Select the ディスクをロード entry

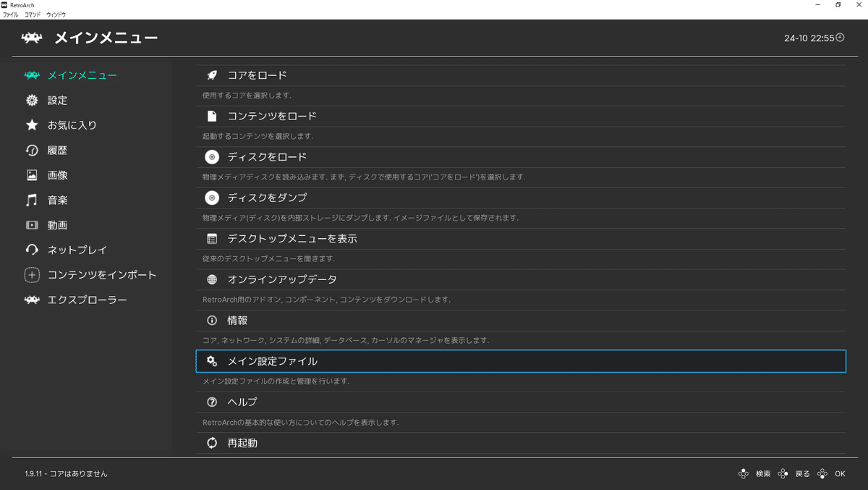pyautogui.click(x=521, y=157)
